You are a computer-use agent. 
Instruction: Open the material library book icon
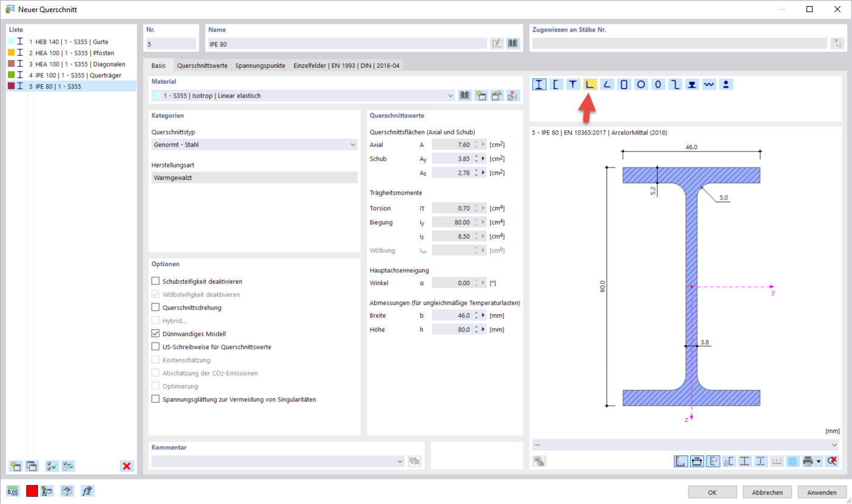click(465, 95)
